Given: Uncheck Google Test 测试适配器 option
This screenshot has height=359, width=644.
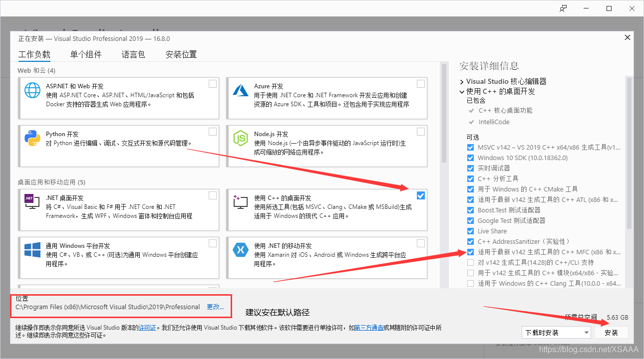Looking at the screenshot, I should pos(470,221).
